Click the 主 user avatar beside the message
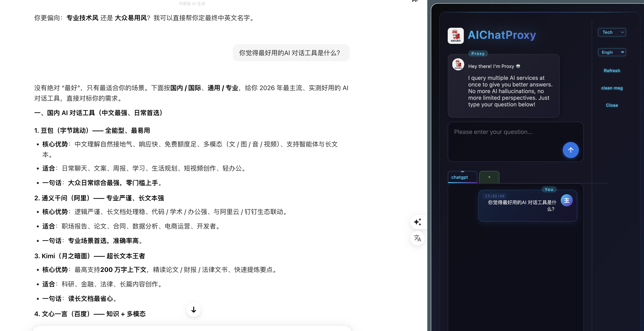Viewport: 644px width, 331px height. pyautogui.click(x=567, y=200)
